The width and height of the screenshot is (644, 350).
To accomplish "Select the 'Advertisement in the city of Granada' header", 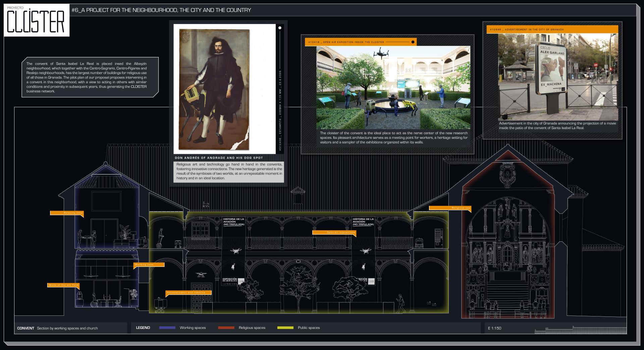I will (552, 30).
